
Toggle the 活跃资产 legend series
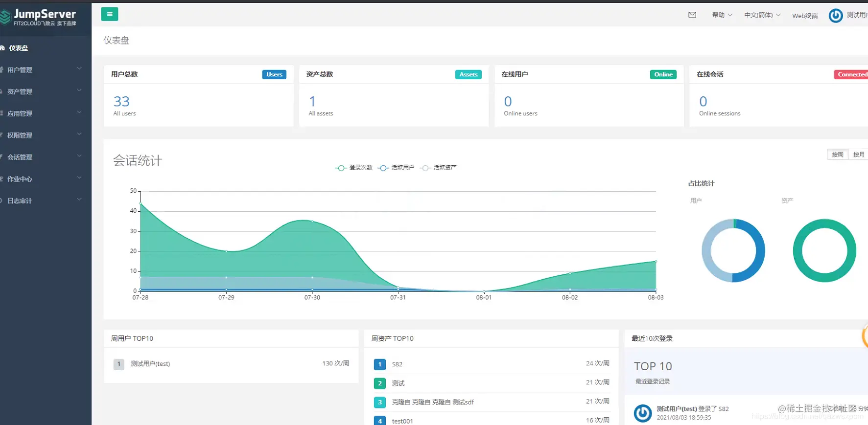pyautogui.click(x=438, y=168)
